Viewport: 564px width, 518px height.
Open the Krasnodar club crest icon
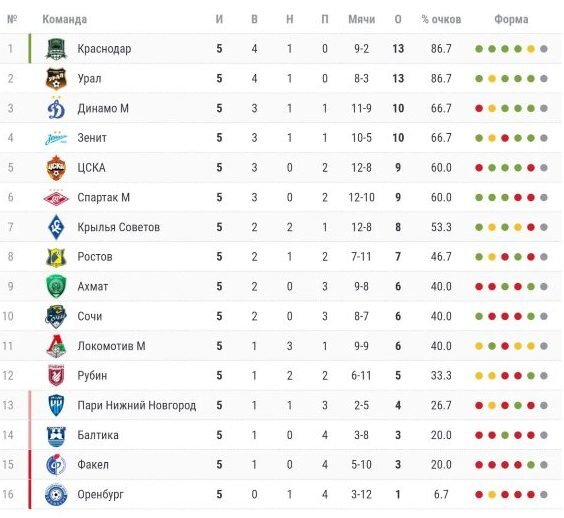tap(56, 49)
